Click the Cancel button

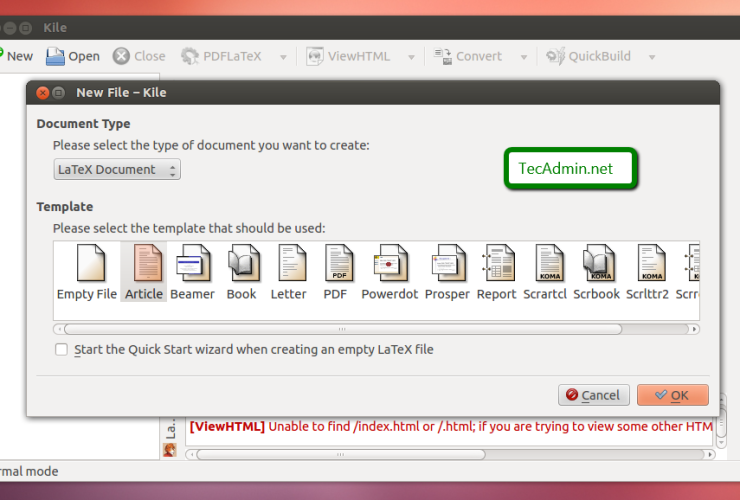593,395
